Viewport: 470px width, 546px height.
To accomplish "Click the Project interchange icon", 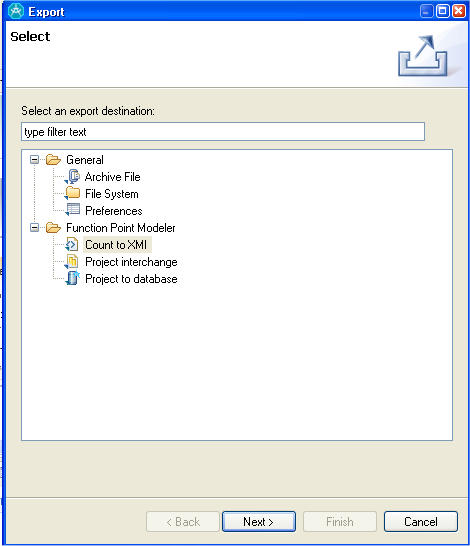I will pyautogui.click(x=72, y=262).
